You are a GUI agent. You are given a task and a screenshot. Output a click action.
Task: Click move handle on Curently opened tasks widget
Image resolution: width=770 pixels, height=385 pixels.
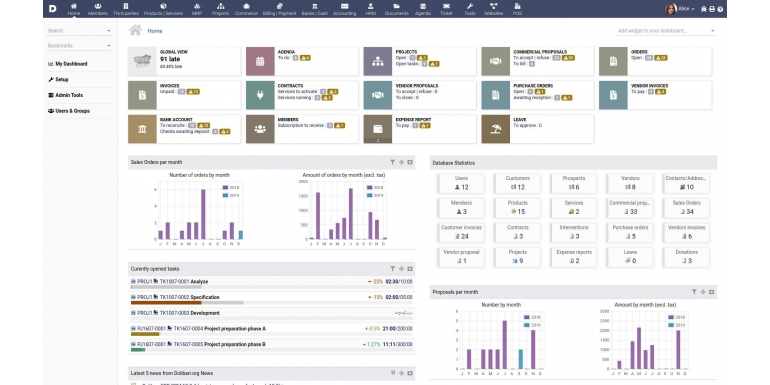[401, 269]
